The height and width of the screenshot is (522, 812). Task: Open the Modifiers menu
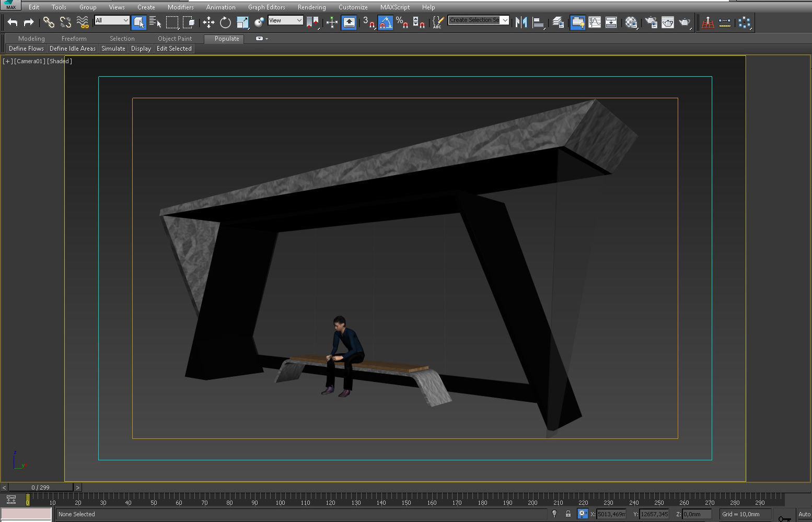coord(181,7)
